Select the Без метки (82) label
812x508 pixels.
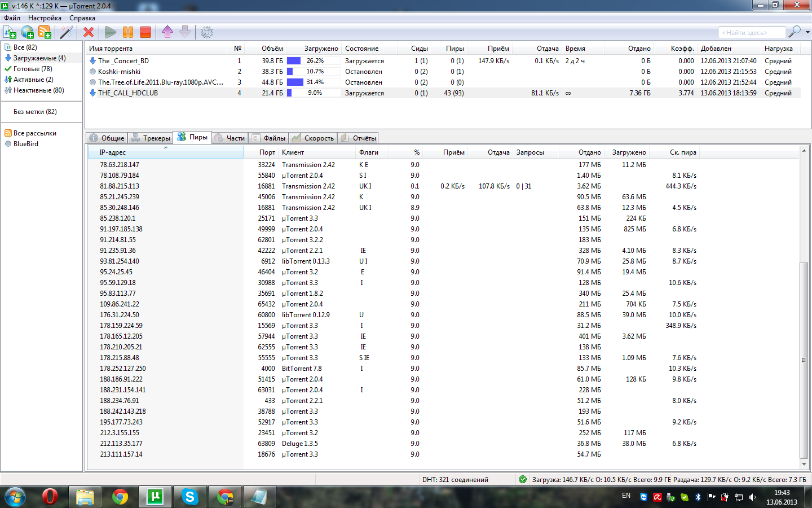tap(35, 112)
